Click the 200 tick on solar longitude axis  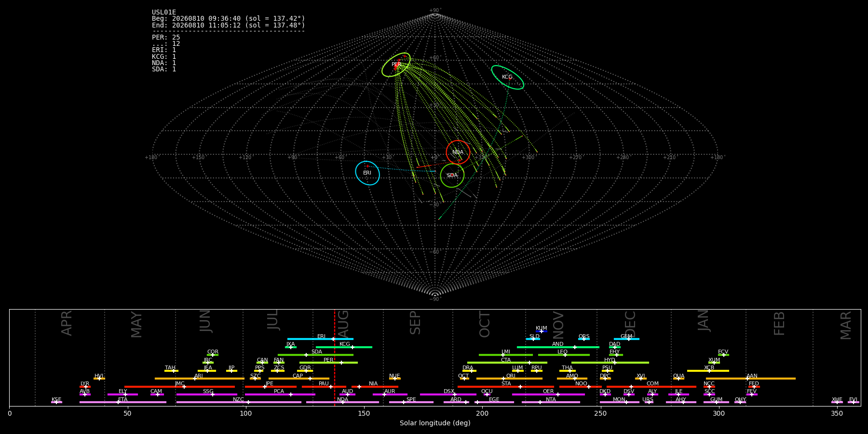(482, 413)
